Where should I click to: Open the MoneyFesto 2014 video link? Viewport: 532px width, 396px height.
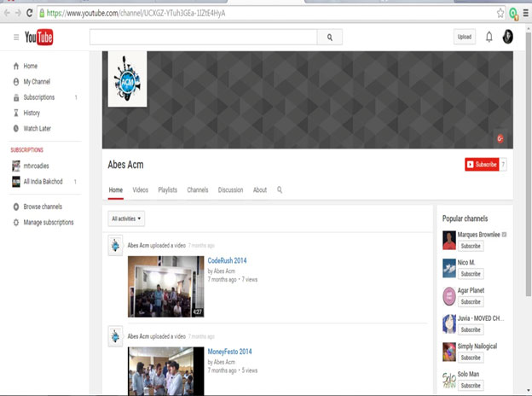coord(229,352)
